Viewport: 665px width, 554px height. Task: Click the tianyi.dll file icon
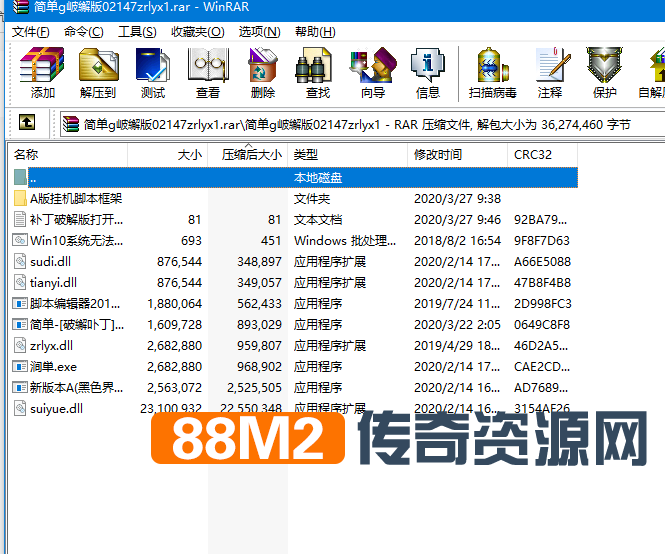coord(20,283)
